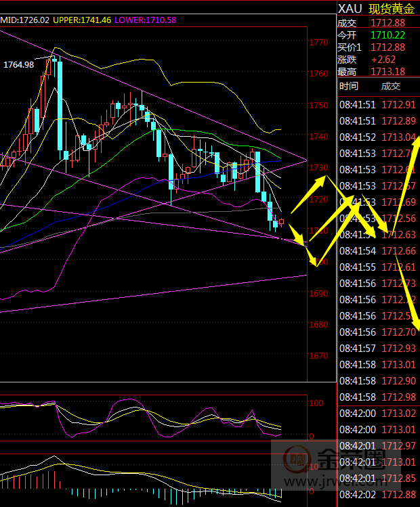The width and height of the screenshot is (420, 507).
Task: Select the 最高 1713.18 quote row
Action: tap(377, 72)
